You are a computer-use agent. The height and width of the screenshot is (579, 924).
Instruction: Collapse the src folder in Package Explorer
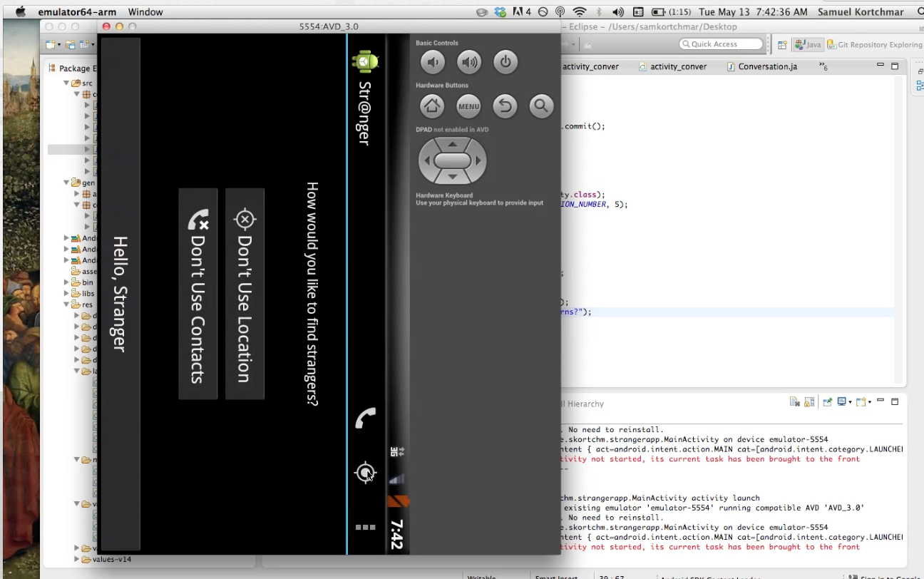coord(66,83)
